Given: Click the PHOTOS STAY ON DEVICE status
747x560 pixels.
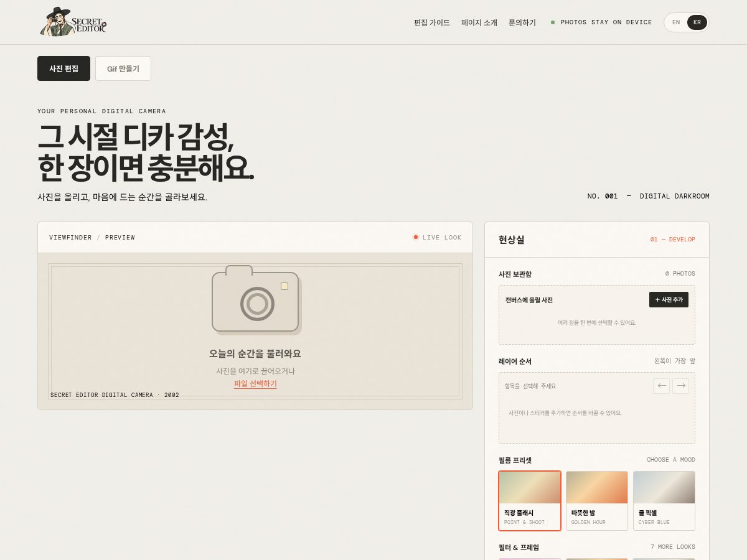Looking at the screenshot, I should coord(601,22).
